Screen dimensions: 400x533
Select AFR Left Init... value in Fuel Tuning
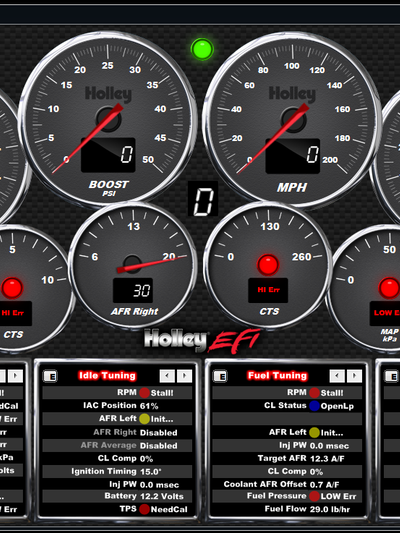point(332,433)
